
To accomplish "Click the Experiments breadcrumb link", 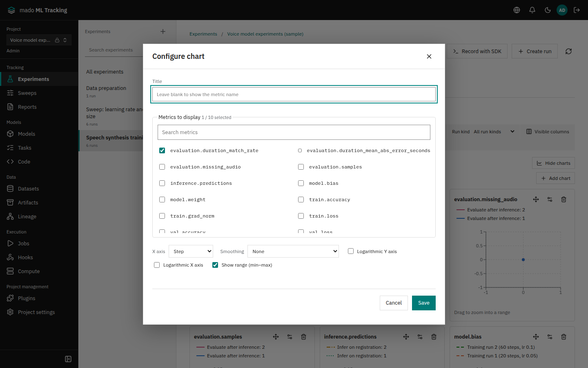I will point(203,34).
